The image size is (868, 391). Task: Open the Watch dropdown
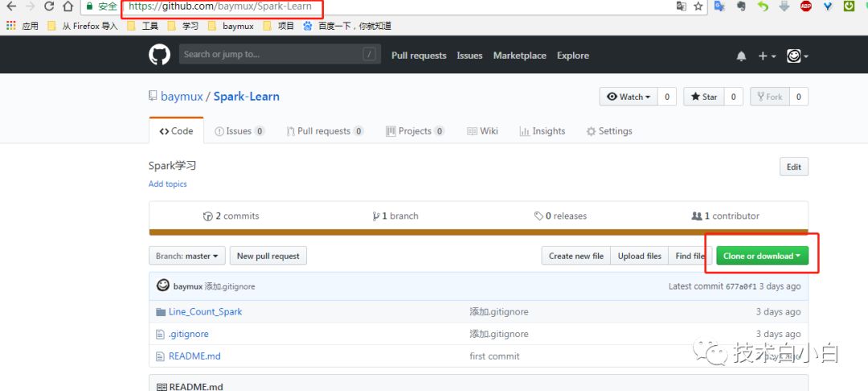point(628,97)
